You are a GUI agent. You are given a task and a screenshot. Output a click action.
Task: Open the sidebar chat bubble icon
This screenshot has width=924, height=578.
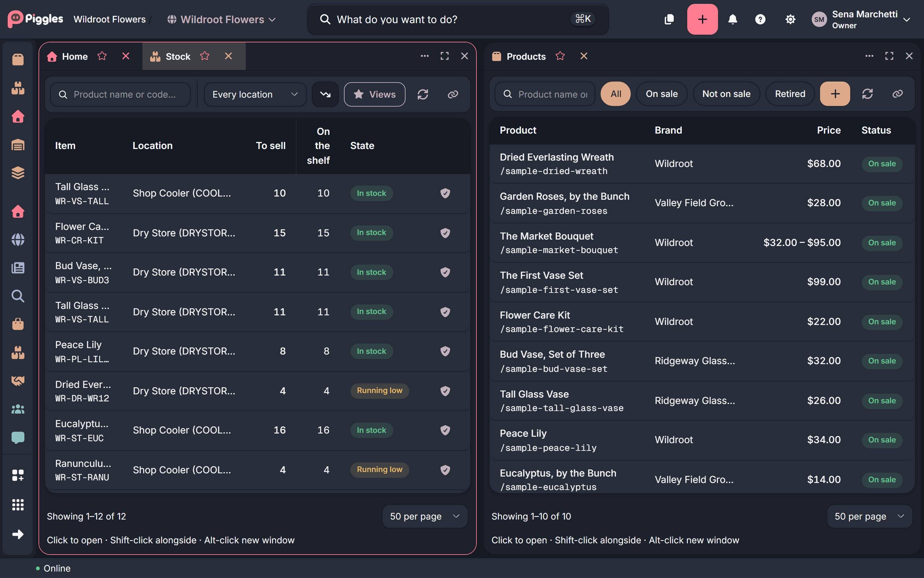(x=18, y=437)
